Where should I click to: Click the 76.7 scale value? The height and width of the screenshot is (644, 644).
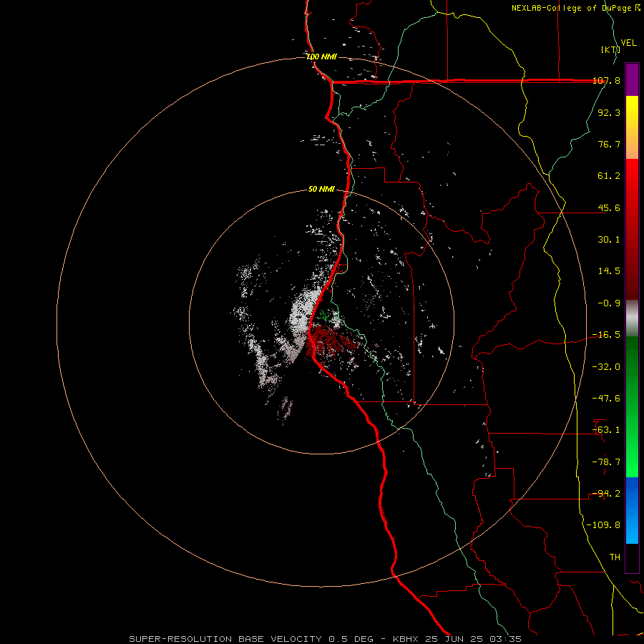pyautogui.click(x=609, y=144)
